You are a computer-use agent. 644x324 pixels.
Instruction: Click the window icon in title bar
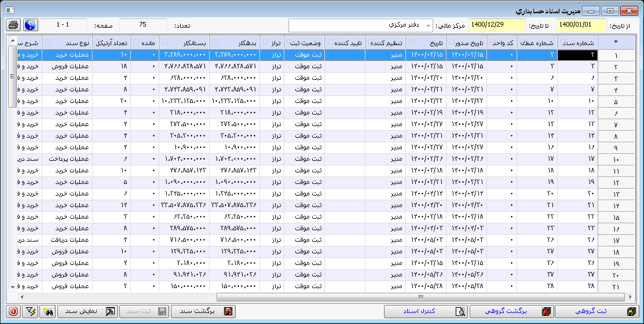(x=9, y=11)
